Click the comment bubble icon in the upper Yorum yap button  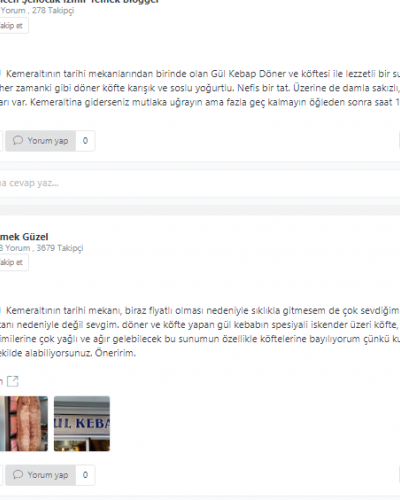click(x=18, y=141)
